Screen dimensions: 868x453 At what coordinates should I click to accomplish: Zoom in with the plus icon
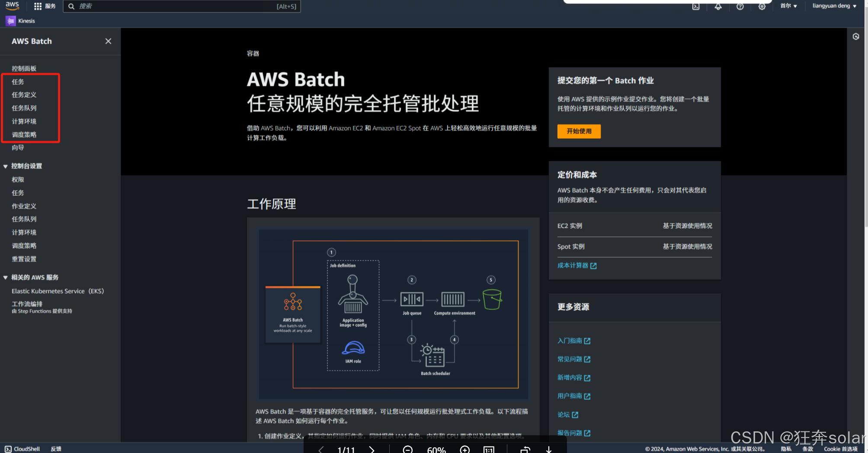tap(465, 450)
